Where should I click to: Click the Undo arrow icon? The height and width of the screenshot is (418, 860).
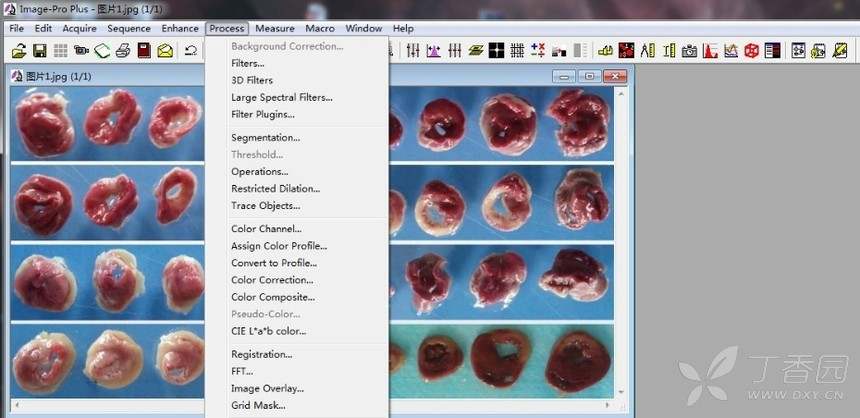click(x=191, y=50)
